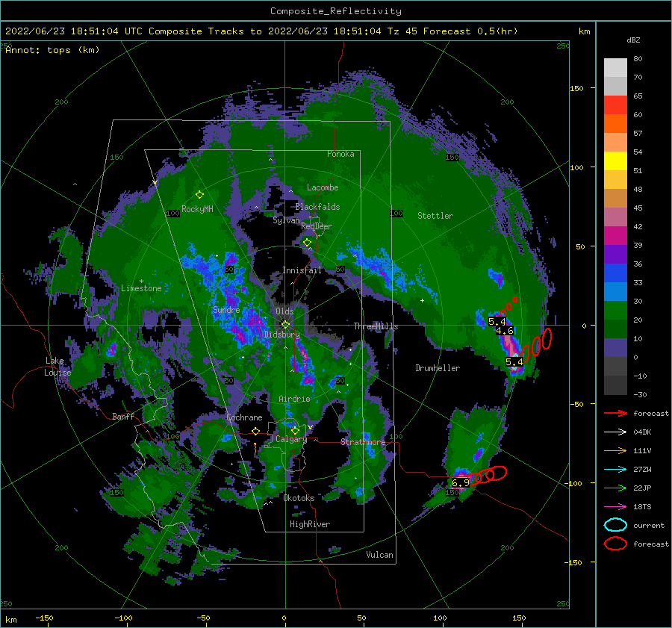The image size is (672, 628).
Task: Click the HighRiver city label
Action: pos(310,524)
